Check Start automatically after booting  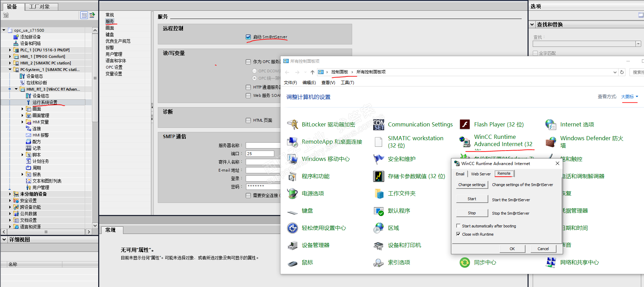(458, 226)
